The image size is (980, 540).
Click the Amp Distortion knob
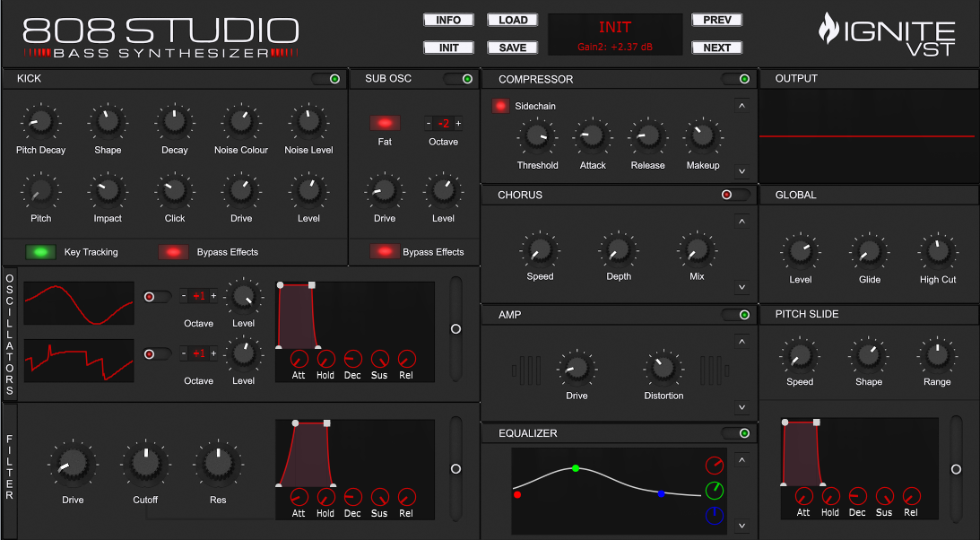(663, 369)
